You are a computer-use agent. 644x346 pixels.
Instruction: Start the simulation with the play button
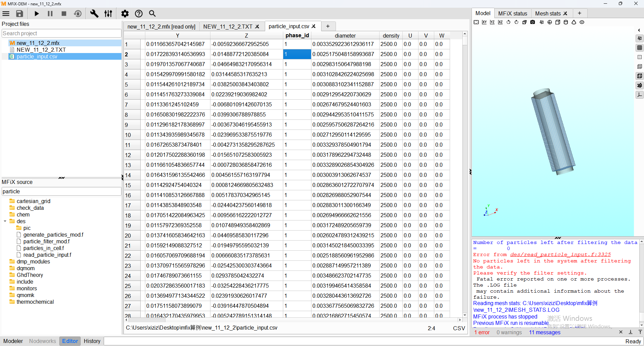point(37,13)
